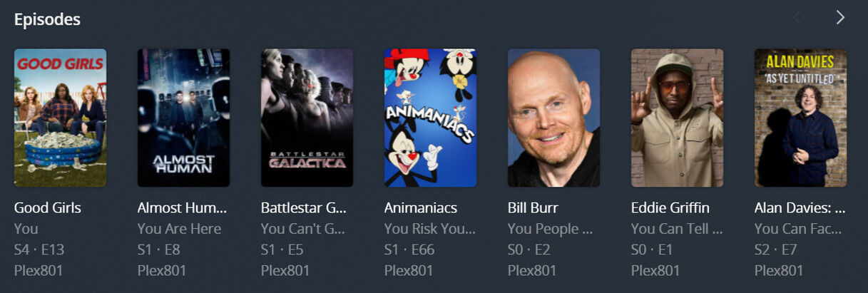Open episode titled You Are Here
868x293 pixels.
(180, 229)
